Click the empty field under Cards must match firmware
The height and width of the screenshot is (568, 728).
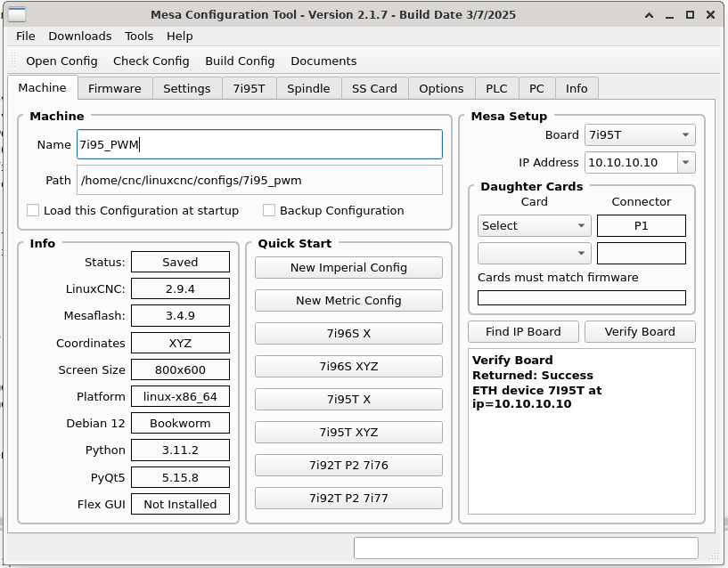(582, 298)
